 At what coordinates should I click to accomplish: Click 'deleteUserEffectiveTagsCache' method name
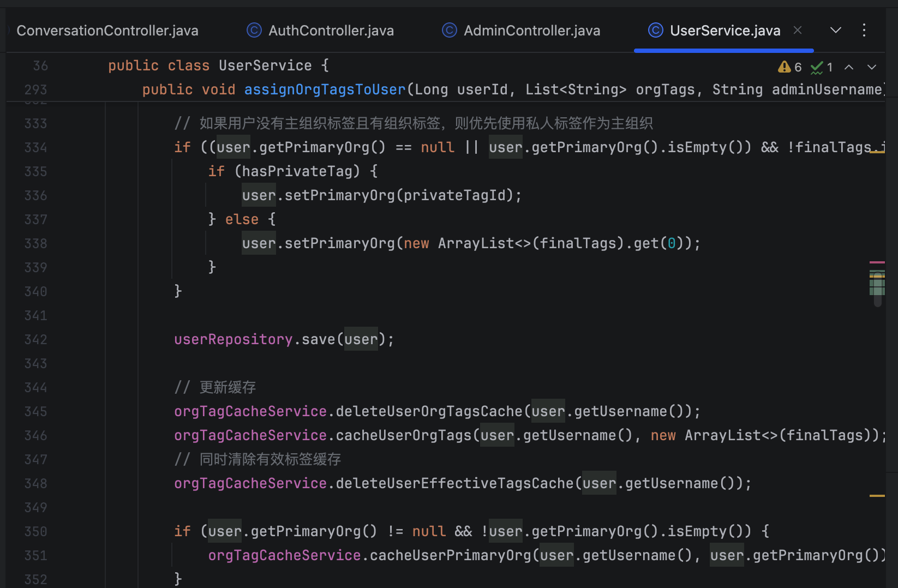pos(455,483)
